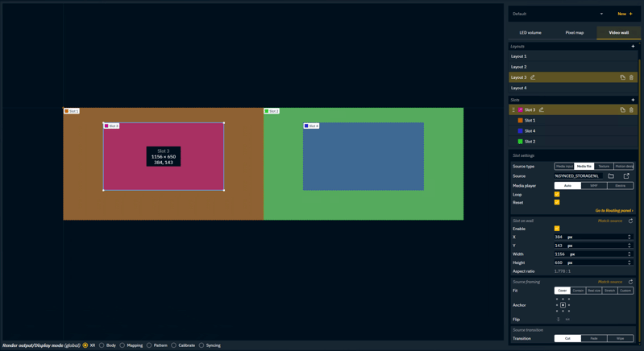Set Fit mode to Stretch
This screenshot has width=644, height=351.
pyautogui.click(x=609, y=291)
